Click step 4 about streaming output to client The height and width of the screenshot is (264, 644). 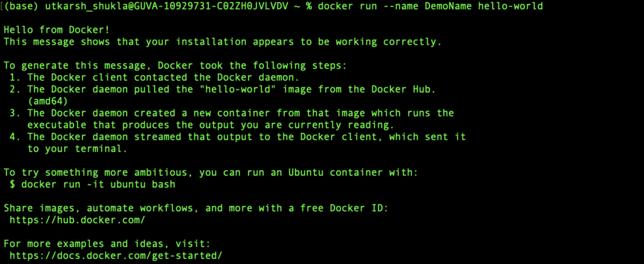click(x=240, y=137)
